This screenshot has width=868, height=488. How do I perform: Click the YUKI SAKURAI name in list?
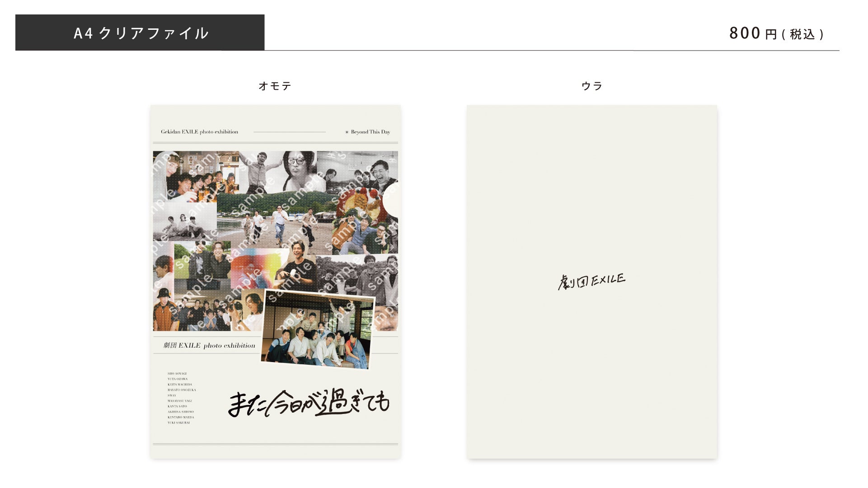178,423
